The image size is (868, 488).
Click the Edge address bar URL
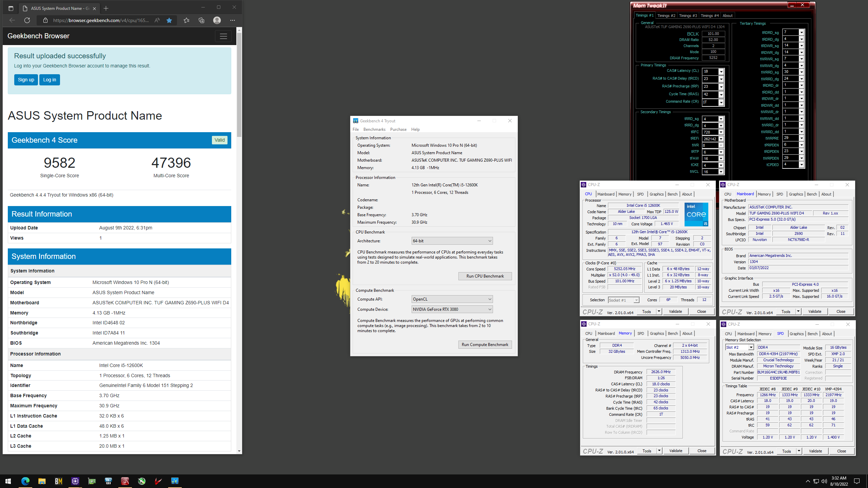101,20
